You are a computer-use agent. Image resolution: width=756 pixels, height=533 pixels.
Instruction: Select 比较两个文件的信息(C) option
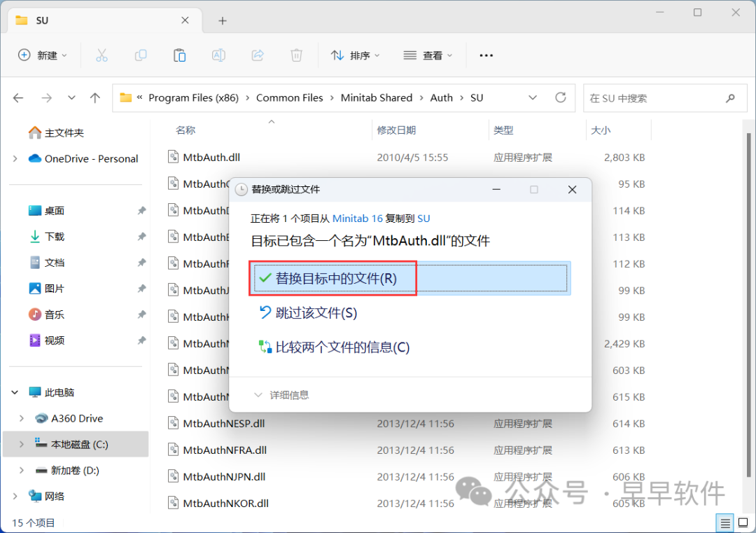click(342, 347)
